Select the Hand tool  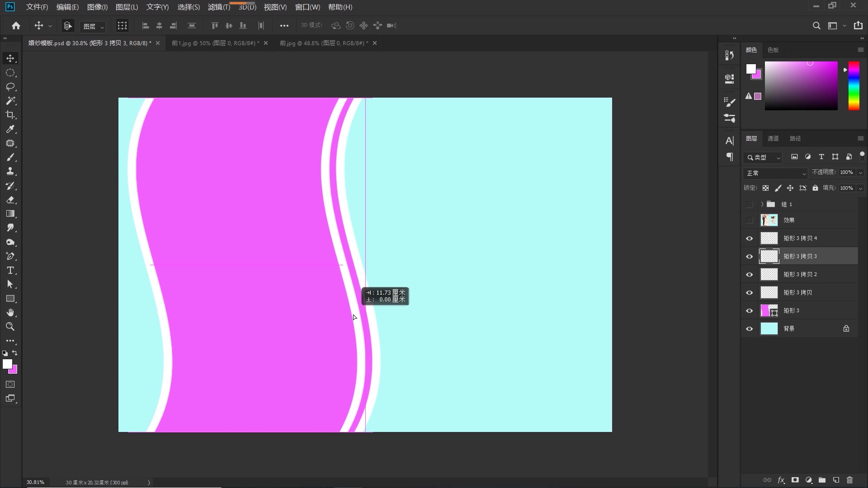click(x=10, y=313)
